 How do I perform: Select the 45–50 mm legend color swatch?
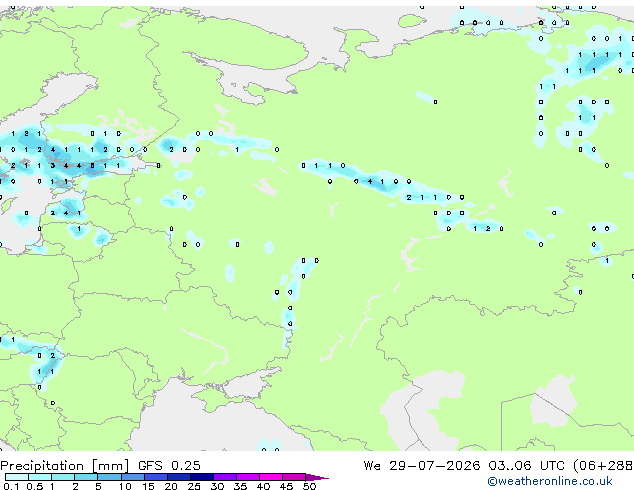click(294, 477)
